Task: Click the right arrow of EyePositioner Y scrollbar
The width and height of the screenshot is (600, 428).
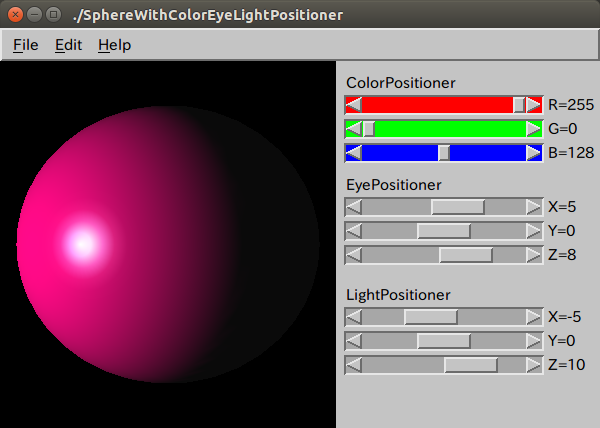Action: [534, 231]
